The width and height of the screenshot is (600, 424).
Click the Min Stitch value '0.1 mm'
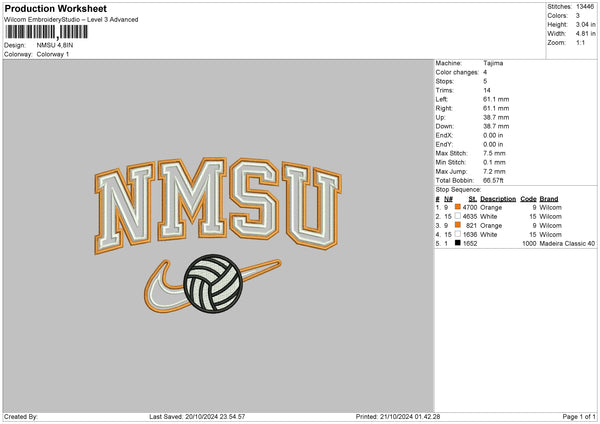(x=494, y=162)
